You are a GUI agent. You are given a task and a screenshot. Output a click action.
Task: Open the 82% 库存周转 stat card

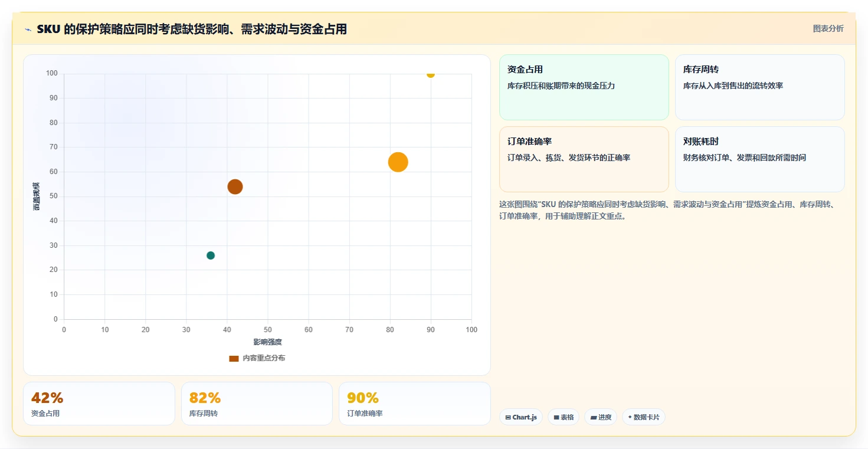[x=257, y=404]
